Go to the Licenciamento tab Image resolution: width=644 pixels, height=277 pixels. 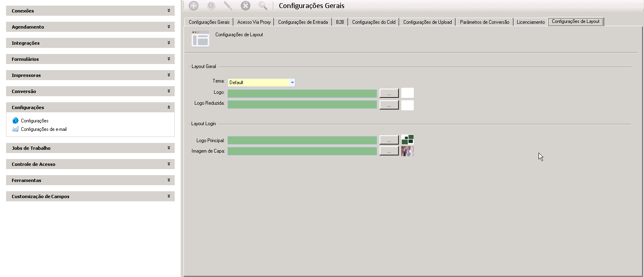coord(530,22)
